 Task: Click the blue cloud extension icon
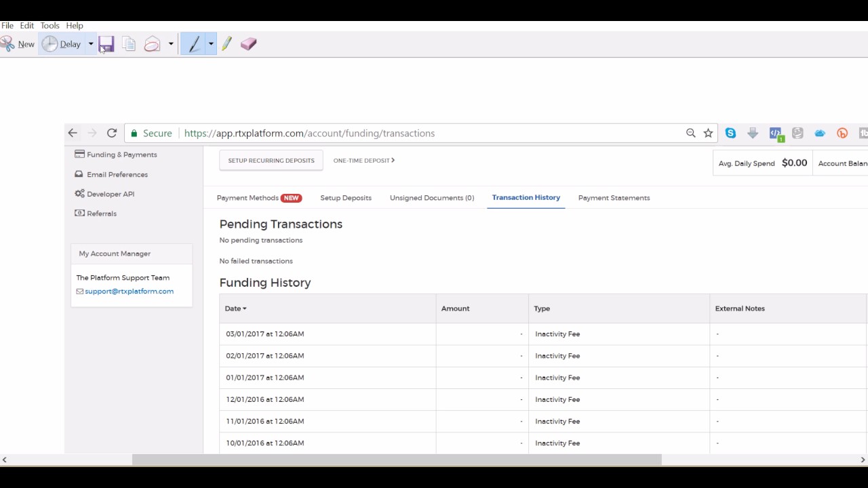[820, 134]
